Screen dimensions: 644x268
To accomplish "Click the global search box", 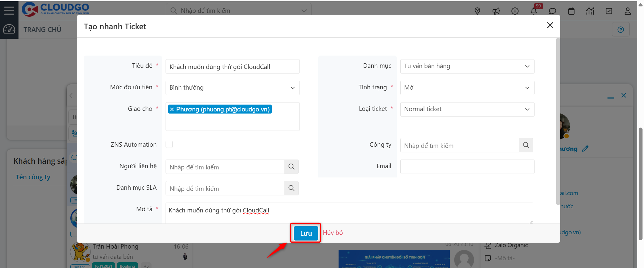I will (239, 11).
